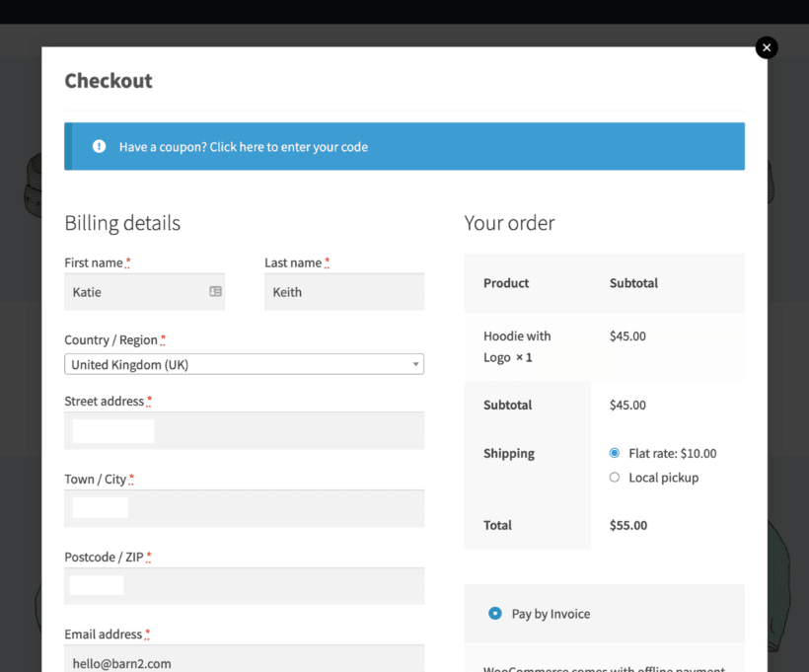Choose Local pickup shipping option

point(615,478)
